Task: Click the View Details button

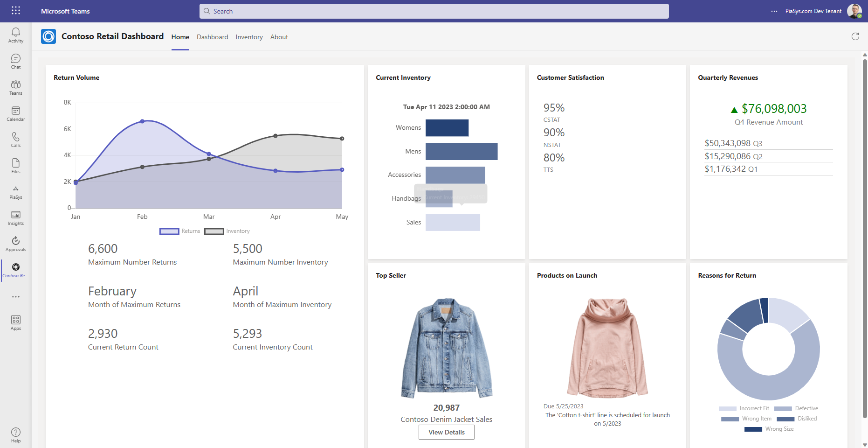Action: [x=447, y=432]
